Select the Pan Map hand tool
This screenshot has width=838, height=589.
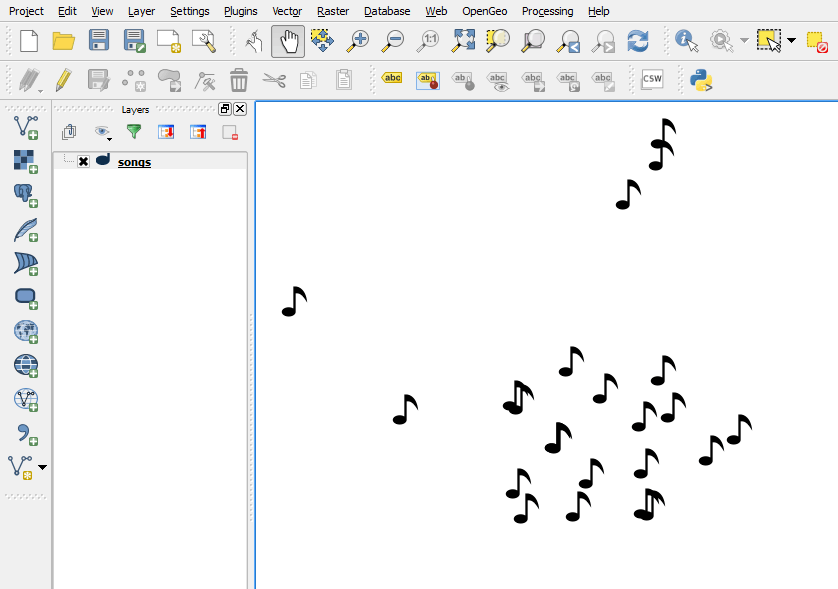tap(288, 41)
